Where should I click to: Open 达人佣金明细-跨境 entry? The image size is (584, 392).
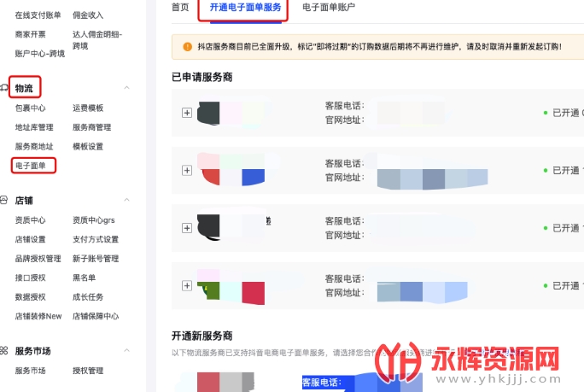97,40
